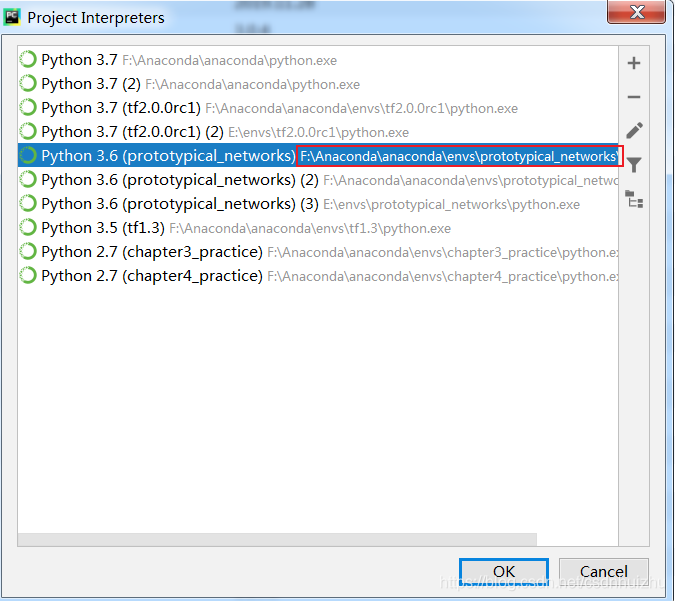This screenshot has height=601, width=675.
Task: Click the horizontal scrollbar of interpreter list
Action: point(277,539)
